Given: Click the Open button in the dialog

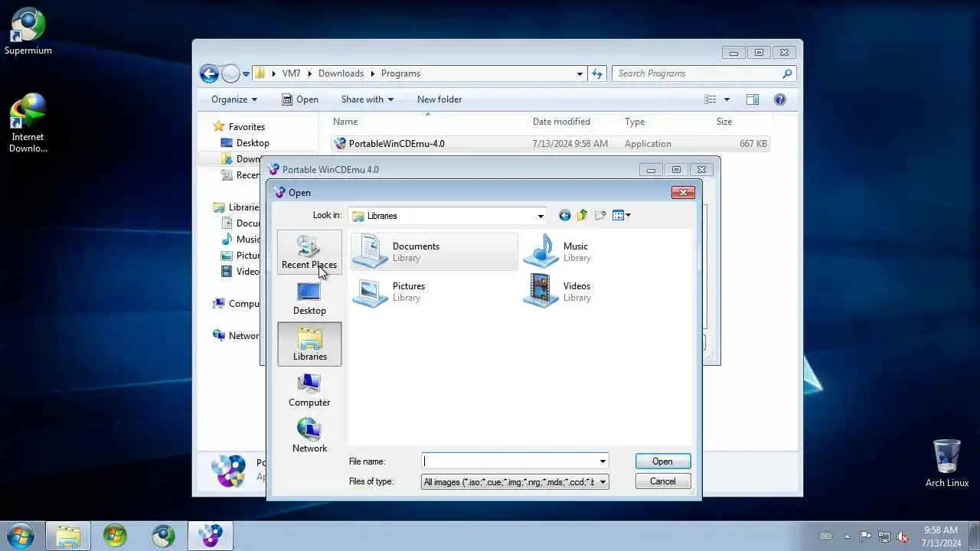Looking at the screenshot, I should [662, 461].
